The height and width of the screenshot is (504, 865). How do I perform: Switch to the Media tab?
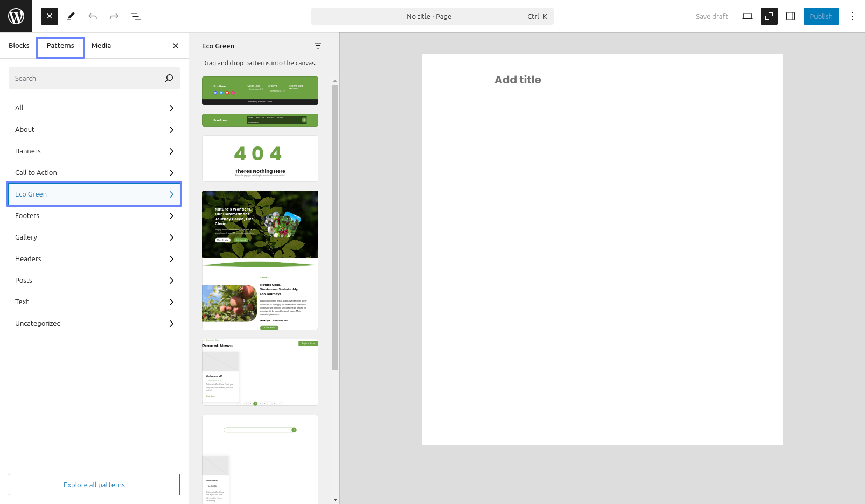pos(101,46)
